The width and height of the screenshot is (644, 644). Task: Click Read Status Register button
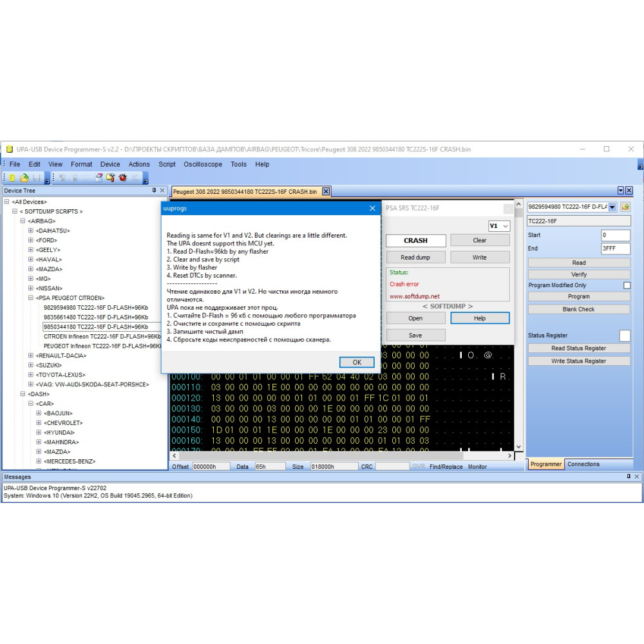(x=579, y=348)
